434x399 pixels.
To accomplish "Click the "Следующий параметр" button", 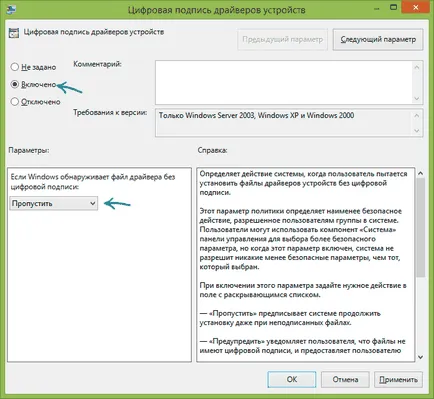I will coord(378,40).
